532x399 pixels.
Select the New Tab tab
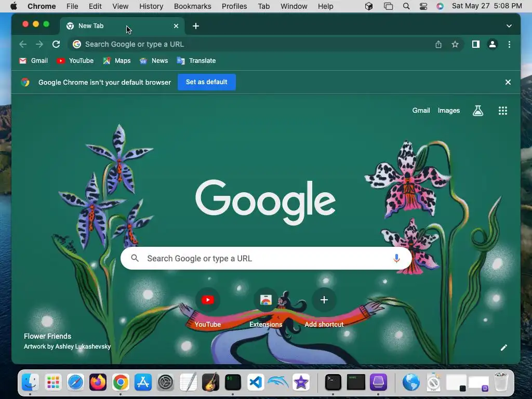click(x=122, y=26)
